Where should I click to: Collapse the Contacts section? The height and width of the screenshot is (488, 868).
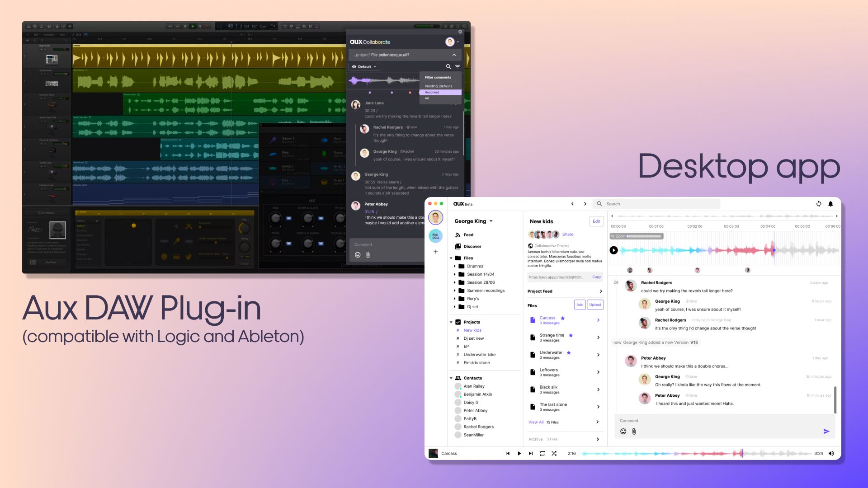[451, 378]
